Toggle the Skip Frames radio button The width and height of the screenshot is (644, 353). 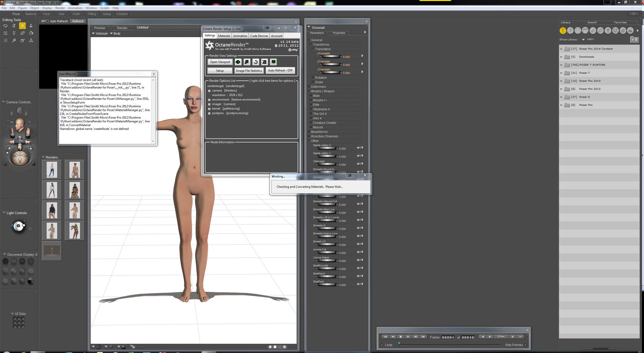tap(525, 345)
